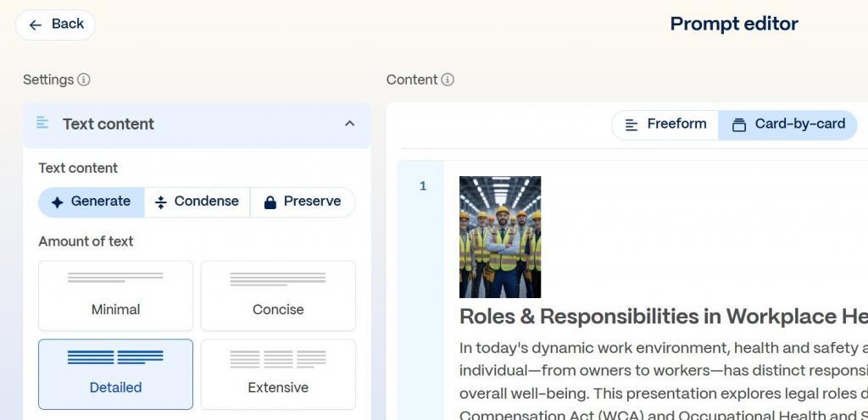The width and height of the screenshot is (868, 420).
Task: Click the sparkle icon on Generate
Action: click(57, 202)
